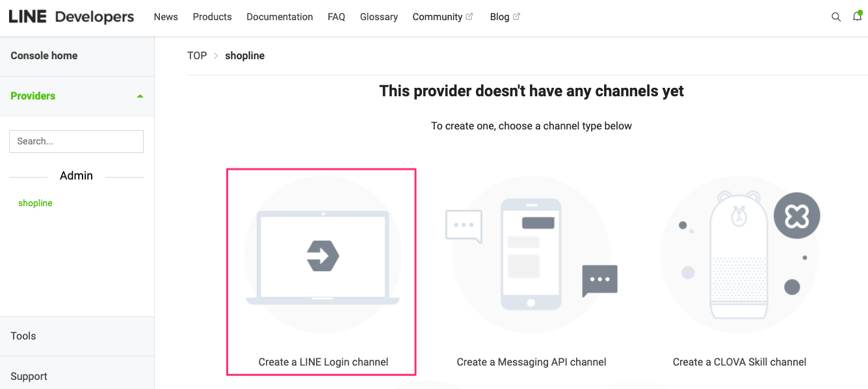Click the Messaging API phone illustration
This screenshot has height=389, width=868.
[x=531, y=256]
